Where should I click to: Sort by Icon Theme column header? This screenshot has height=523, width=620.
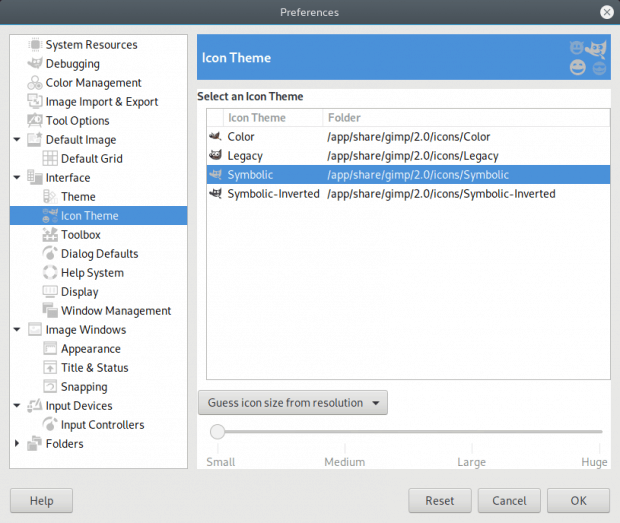[x=273, y=117]
